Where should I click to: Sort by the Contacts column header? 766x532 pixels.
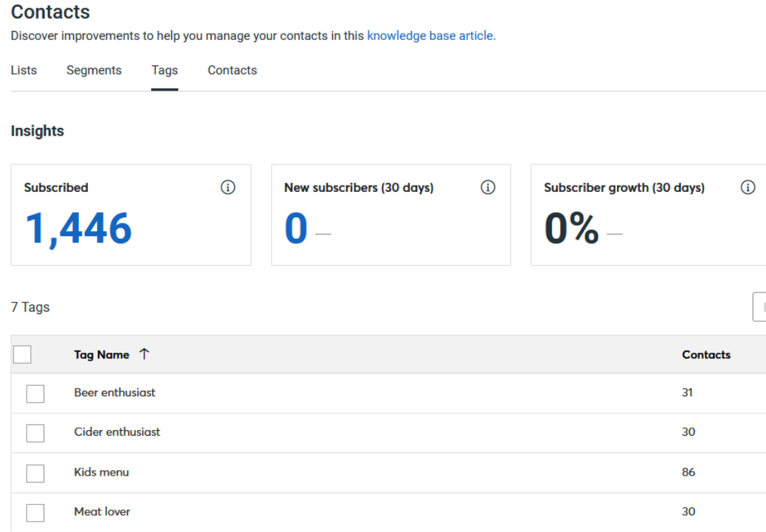pos(706,354)
